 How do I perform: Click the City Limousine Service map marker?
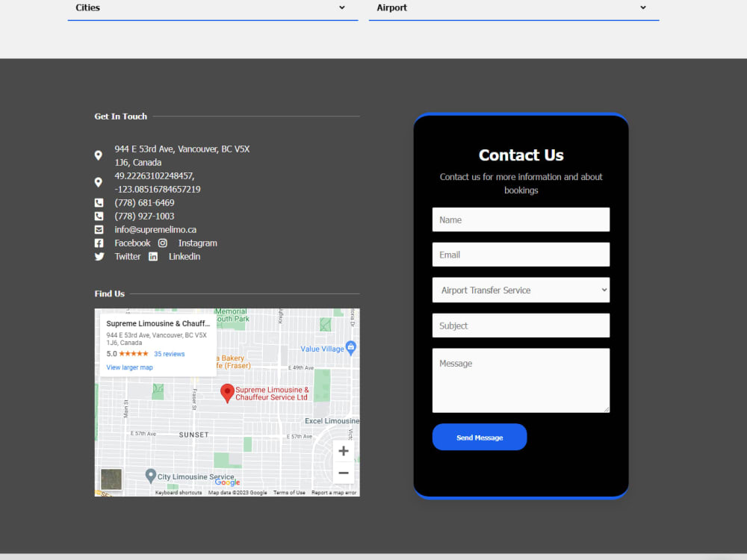pos(151,476)
